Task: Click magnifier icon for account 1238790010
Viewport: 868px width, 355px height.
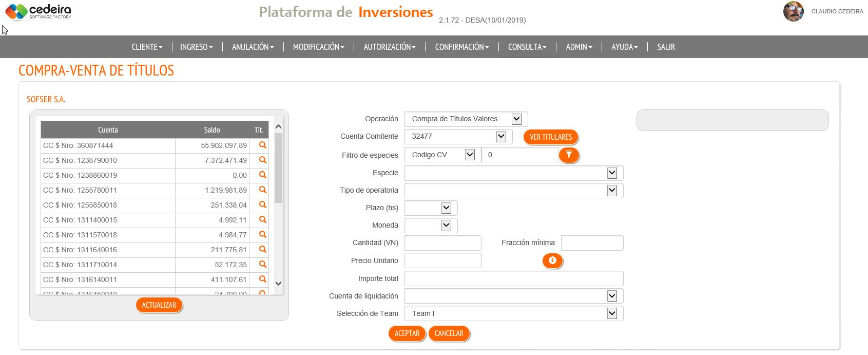Action: pyautogui.click(x=263, y=160)
